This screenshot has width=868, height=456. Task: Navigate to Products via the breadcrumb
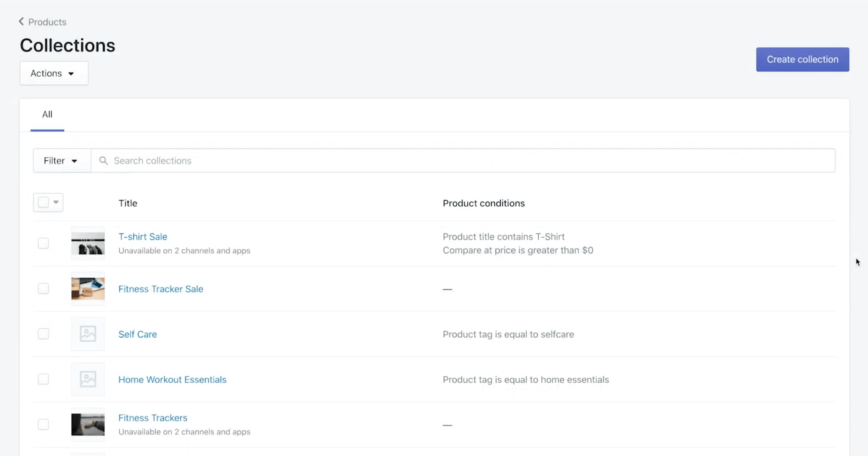tap(47, 21)
